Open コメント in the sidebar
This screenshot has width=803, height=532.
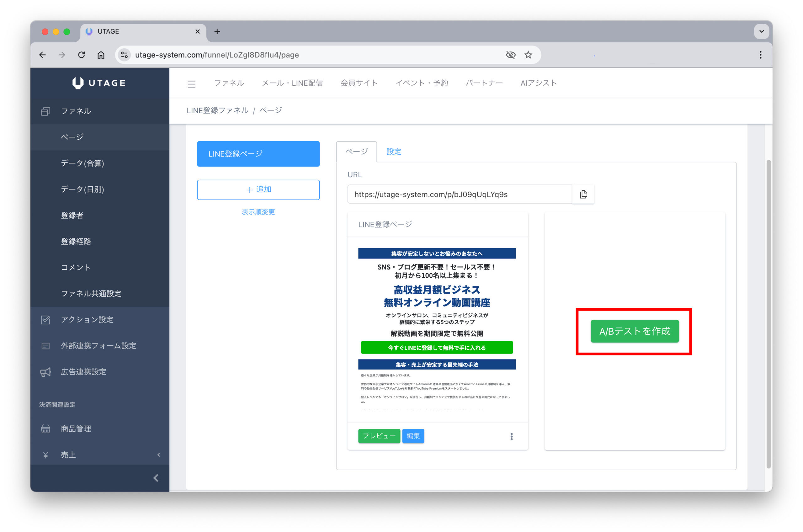pos(100,267)
